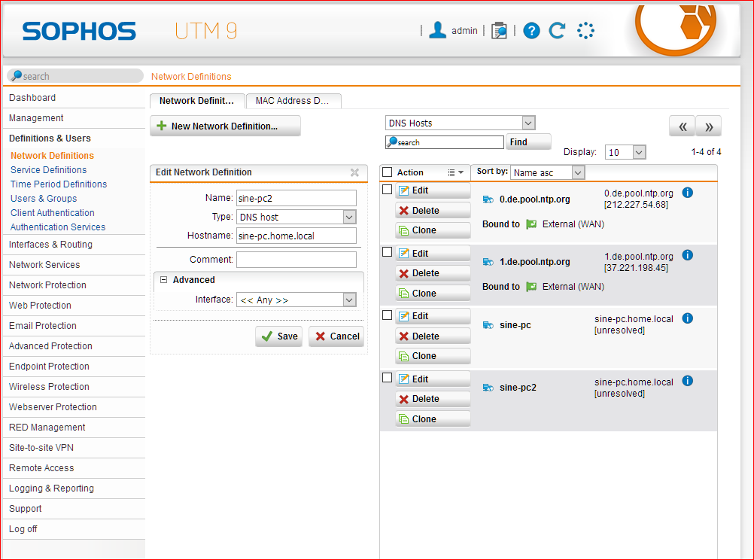Go to previous page with double arrow

[x=683, y=126]
